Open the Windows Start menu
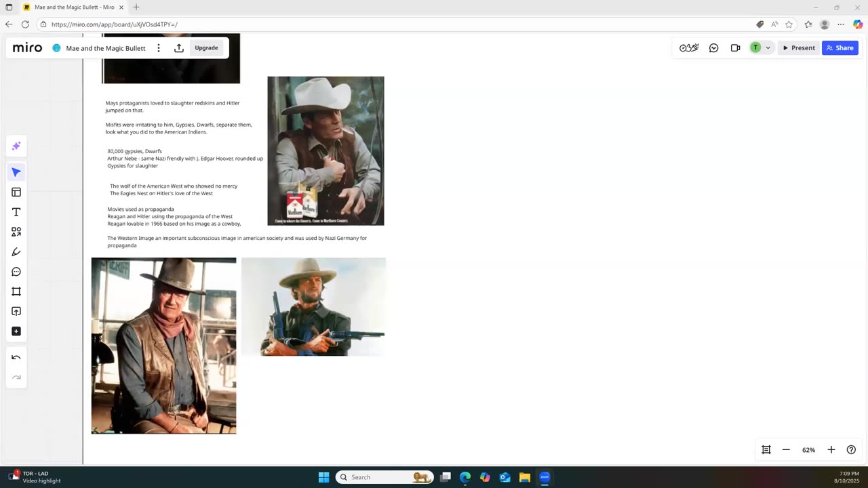This screenshot has height=488, width=868. (323, 477)
